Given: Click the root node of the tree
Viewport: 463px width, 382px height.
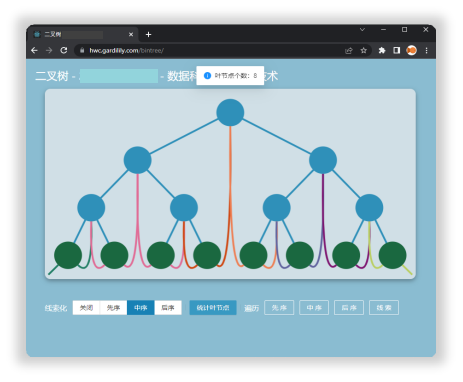Looking at the screenshot, I should coord(230,113).
